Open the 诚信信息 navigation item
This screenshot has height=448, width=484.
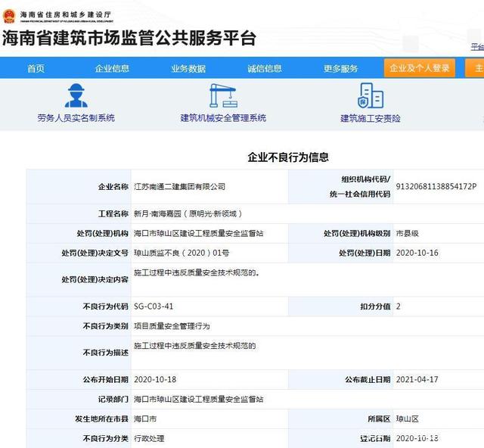(265, 68)
